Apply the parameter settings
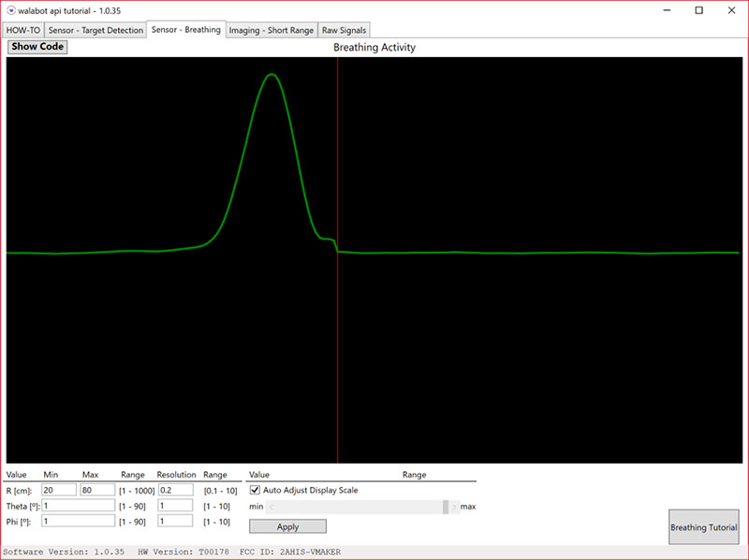This screenshot has height=560, width=749. (x=287, y=526)
